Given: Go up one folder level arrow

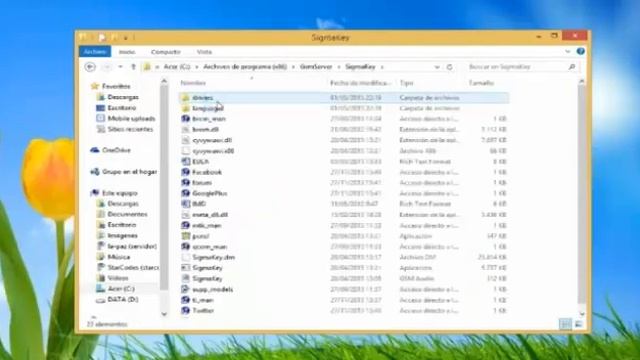Looking at the screenshot, I should 133,67.
